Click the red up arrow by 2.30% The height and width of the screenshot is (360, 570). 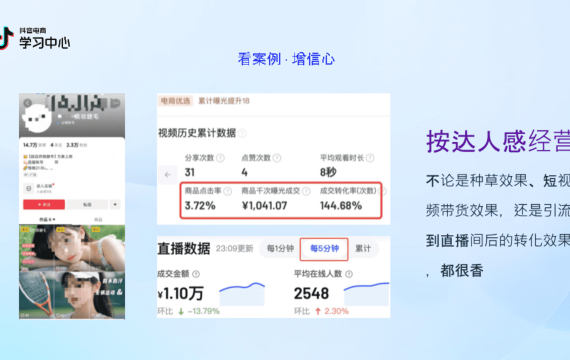point(318,311)
